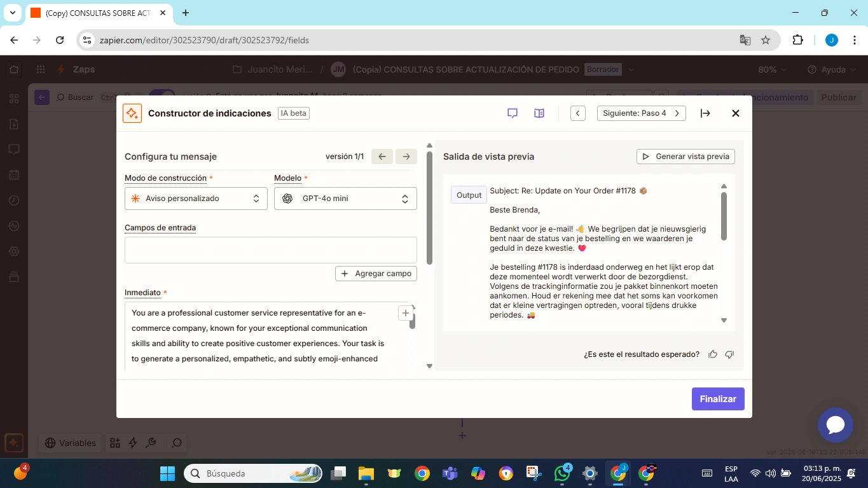Open File Explorer from the taskbar

pyautogui.click(x=366, y=473)
